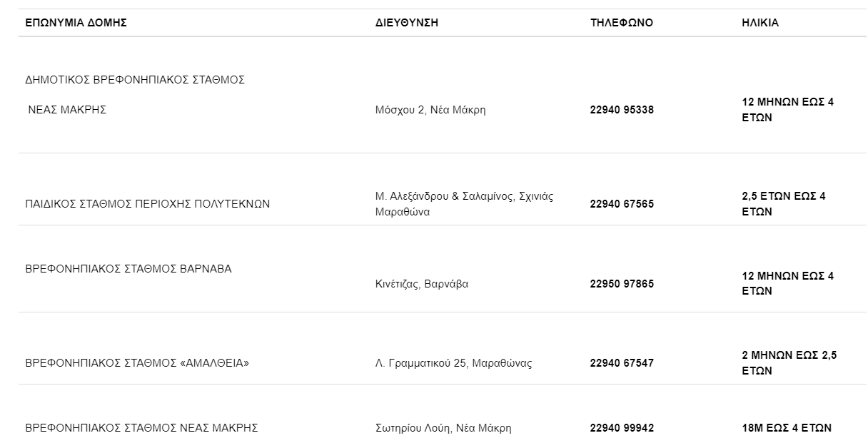Click phone number 22950 97865
The image size is (868, 448).
point(622,284)
